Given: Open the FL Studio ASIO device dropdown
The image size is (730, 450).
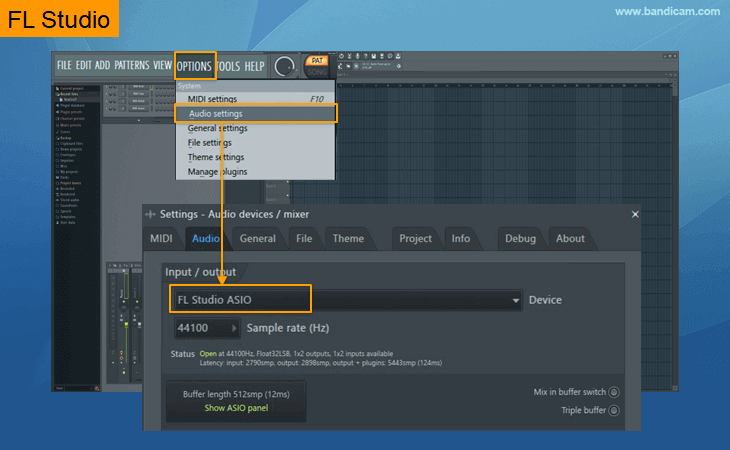Looking at the screenshot, I should [347, 300].
